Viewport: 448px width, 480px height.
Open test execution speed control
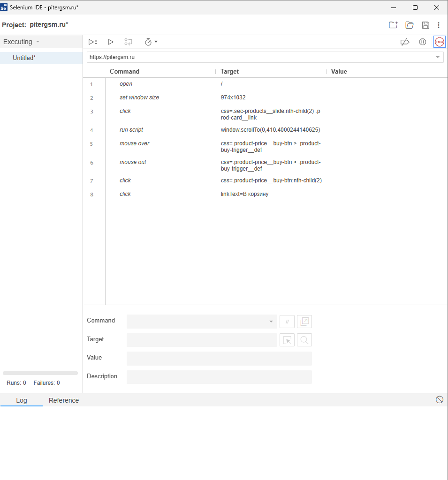click(x=148, y=42)
